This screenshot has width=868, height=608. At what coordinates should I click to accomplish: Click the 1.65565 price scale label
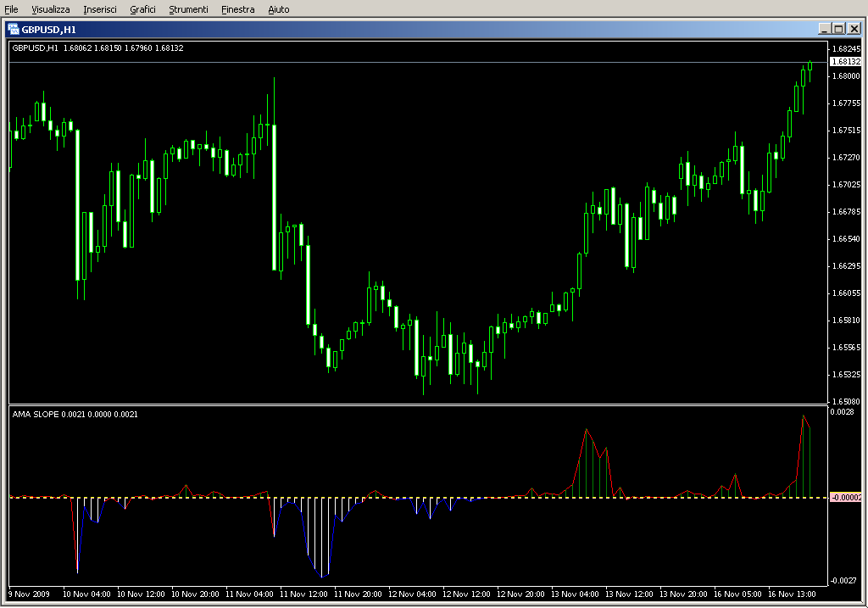[x=847, y=347]
